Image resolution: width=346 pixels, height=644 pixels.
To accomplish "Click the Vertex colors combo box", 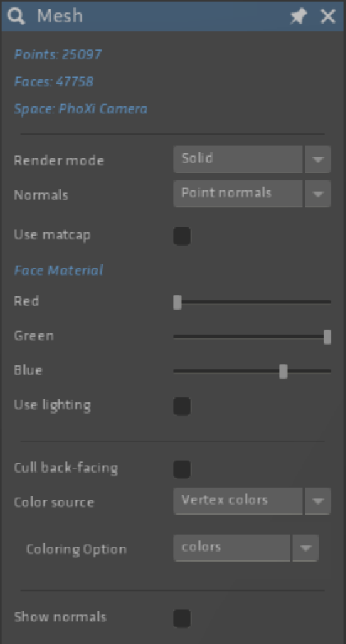I will (238, 501).
